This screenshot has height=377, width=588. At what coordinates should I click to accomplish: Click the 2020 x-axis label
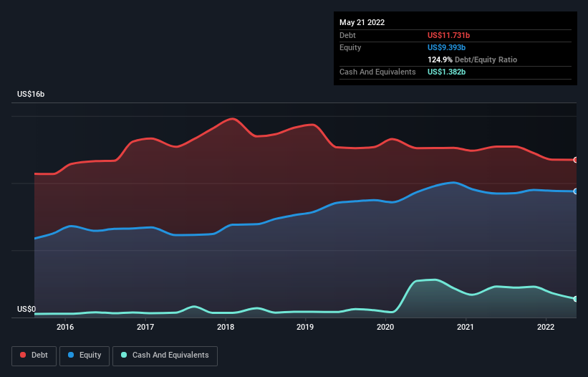pos(385,327)
